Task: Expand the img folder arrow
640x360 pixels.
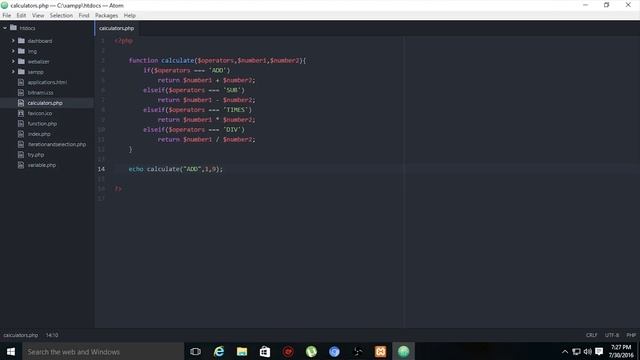Action: click(x=13, y=51)
